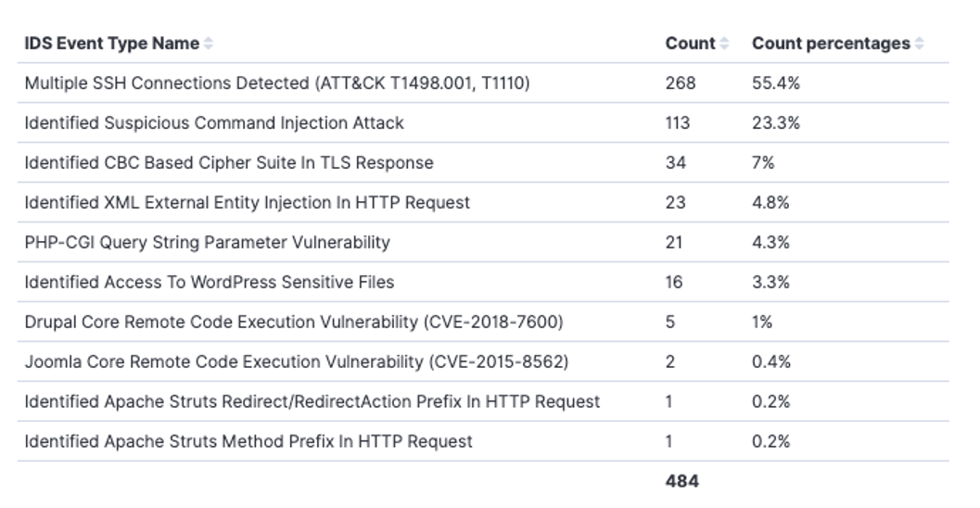Click XML External Entity Injection event name
980x508 pixels.
click(248, 203)
